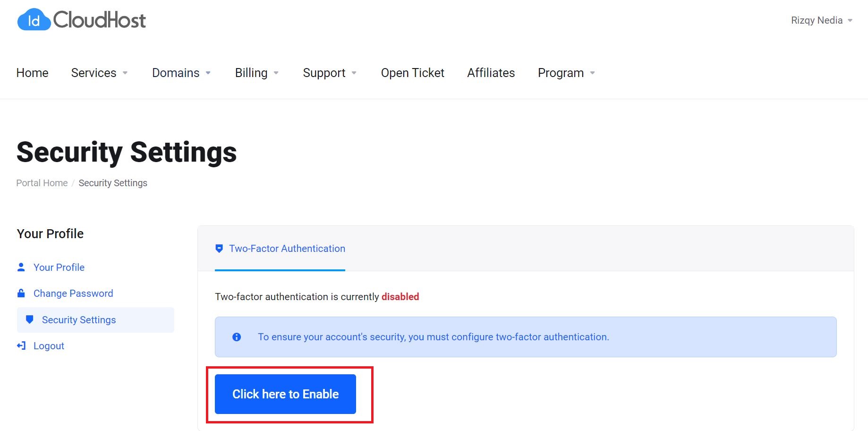
Task: Expand the Domains dropdown menu
Action: (x=181, y=73)
